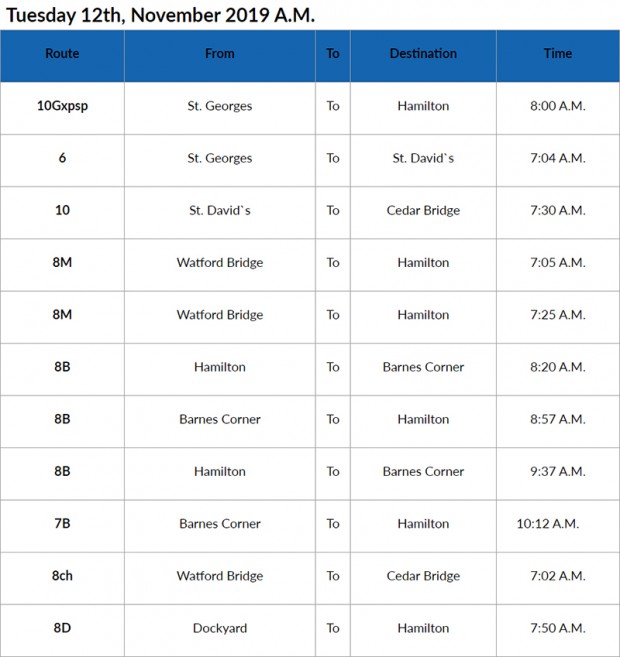Click the Time column header
The width and height of the screenshot is (620, 657).
(558, 54)
